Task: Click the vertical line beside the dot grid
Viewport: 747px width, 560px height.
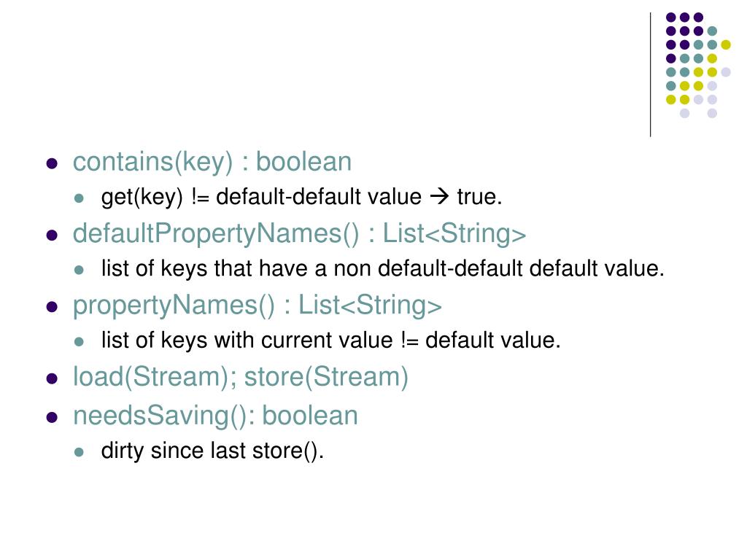Action: (651, 74)
